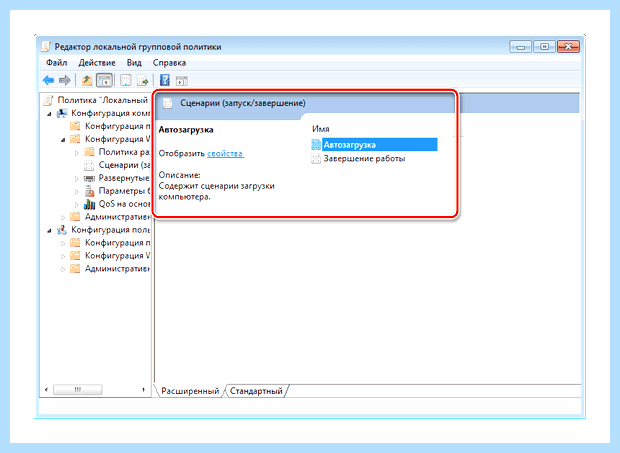Open the Файл menu
Screen dimensions: 620x453
[x=57, y=63]
